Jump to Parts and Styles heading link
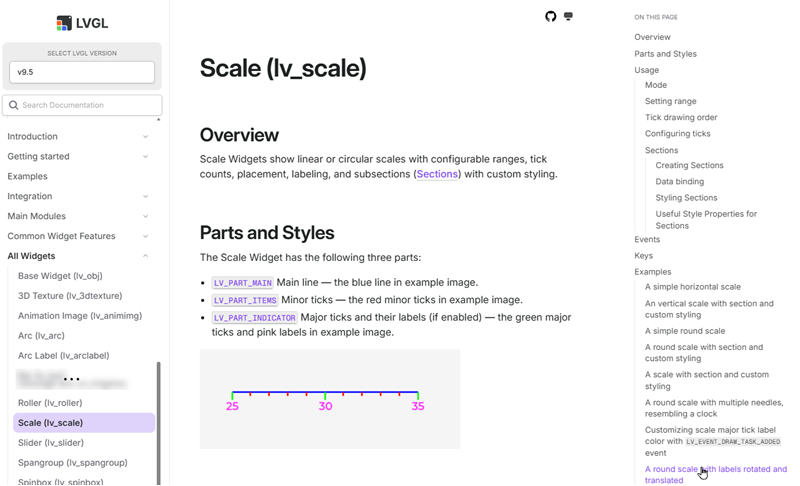 click(x=665, y=54)
